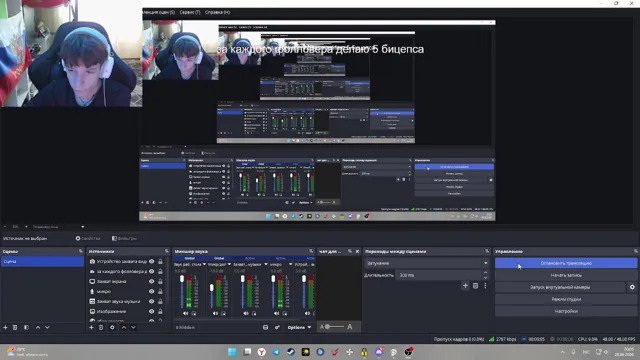Viewport: 640px width, 360px height.
Task: Remove selected scene with trash icon
Action: (15, 327)
